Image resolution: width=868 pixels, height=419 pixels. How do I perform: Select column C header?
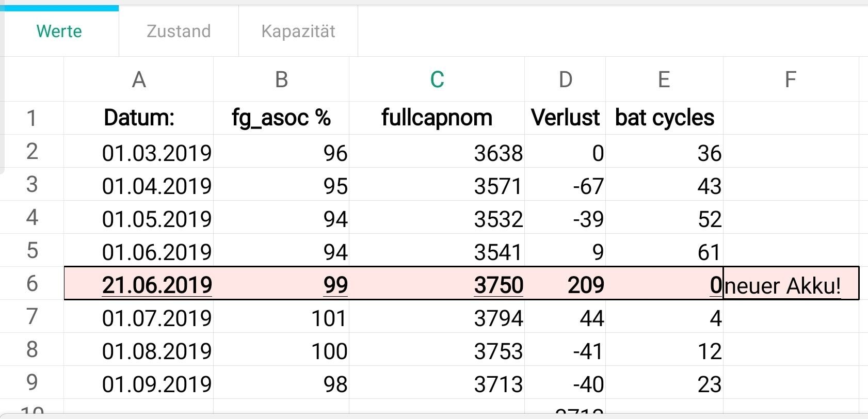[x=437, y=79]
